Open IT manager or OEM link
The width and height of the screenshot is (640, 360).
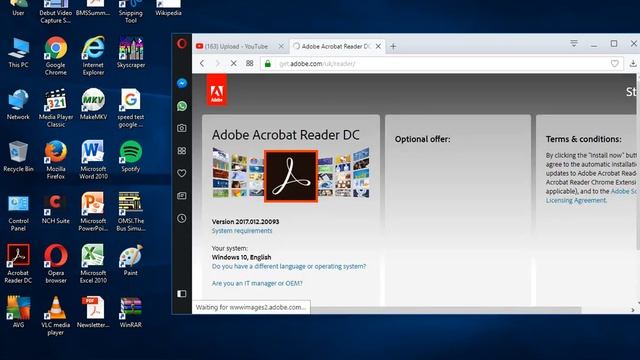tap(257, 283)
